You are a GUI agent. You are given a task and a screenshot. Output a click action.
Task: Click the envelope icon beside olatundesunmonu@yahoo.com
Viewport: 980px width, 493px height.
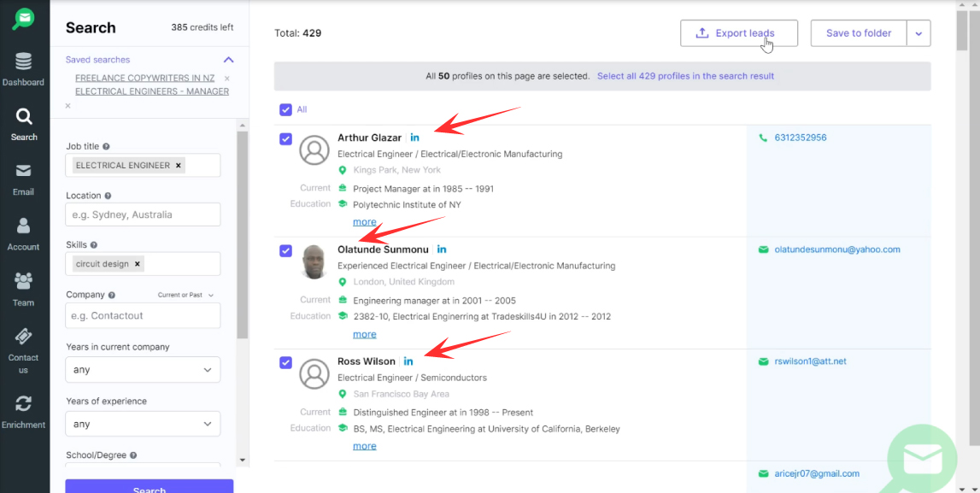click(762, 249)
